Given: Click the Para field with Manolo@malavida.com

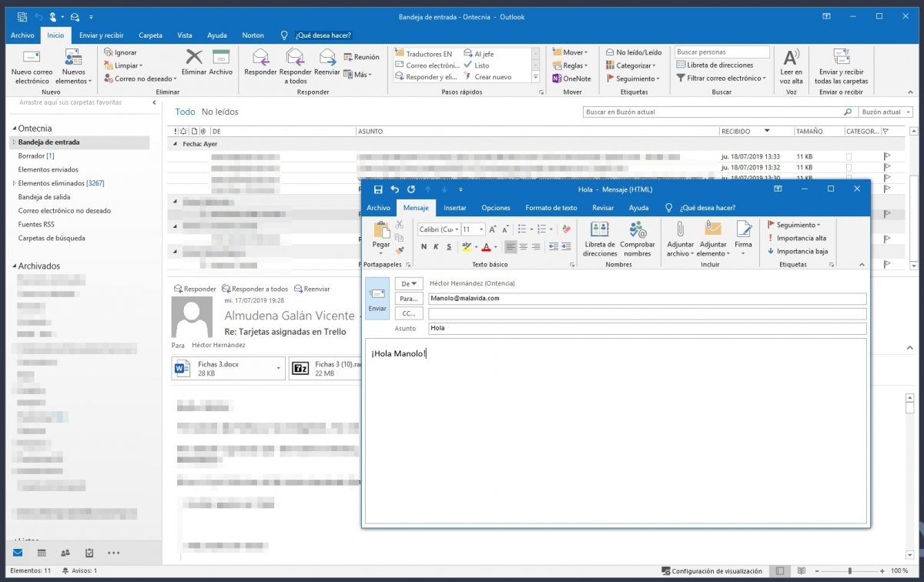Looking at the screenshot, I should 648,299.
